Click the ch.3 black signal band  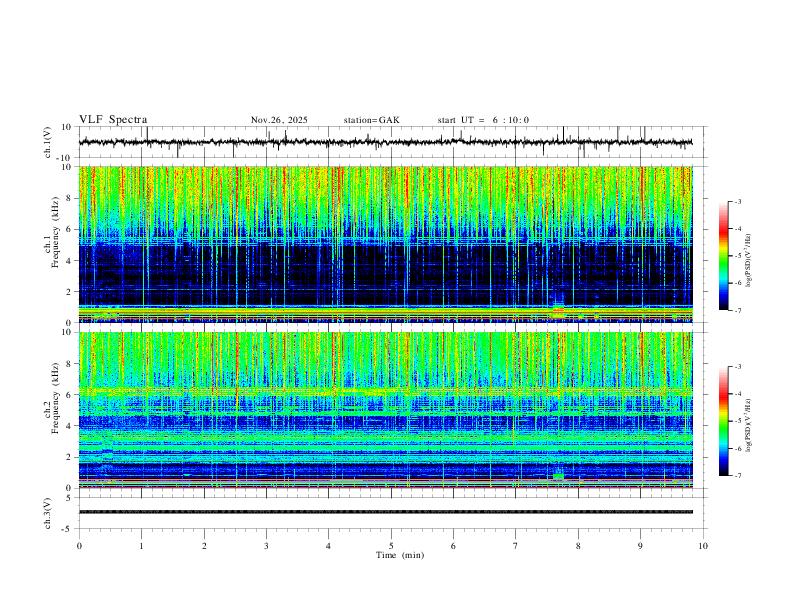coord(385,512)
